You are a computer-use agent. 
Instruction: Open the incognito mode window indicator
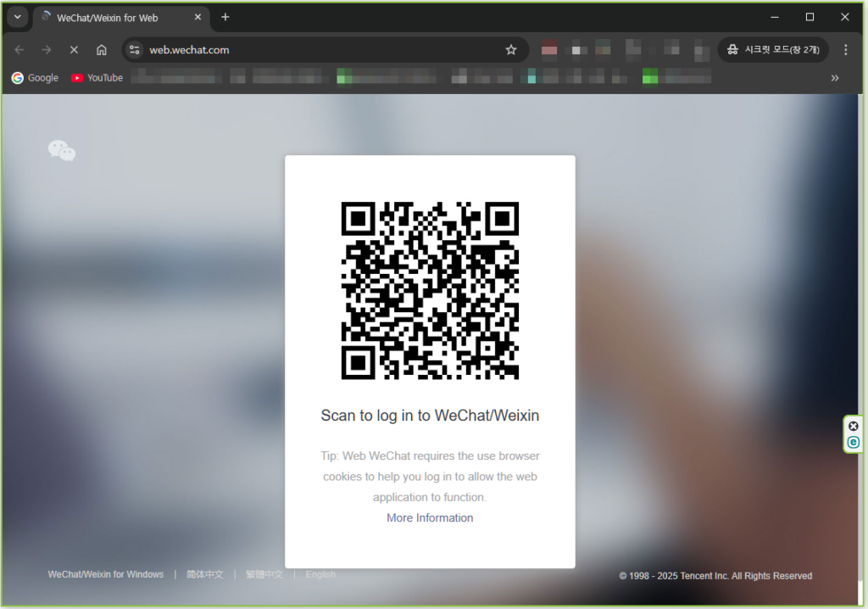click(x=773, y=50)
